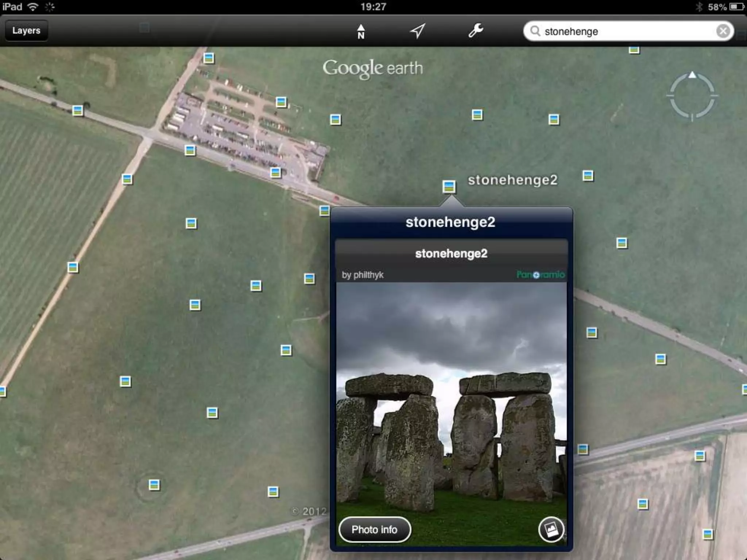This screenshot has height=560, width=747.
Task: Tap the Google earth watermark logo
Action: tap(372, 69)
